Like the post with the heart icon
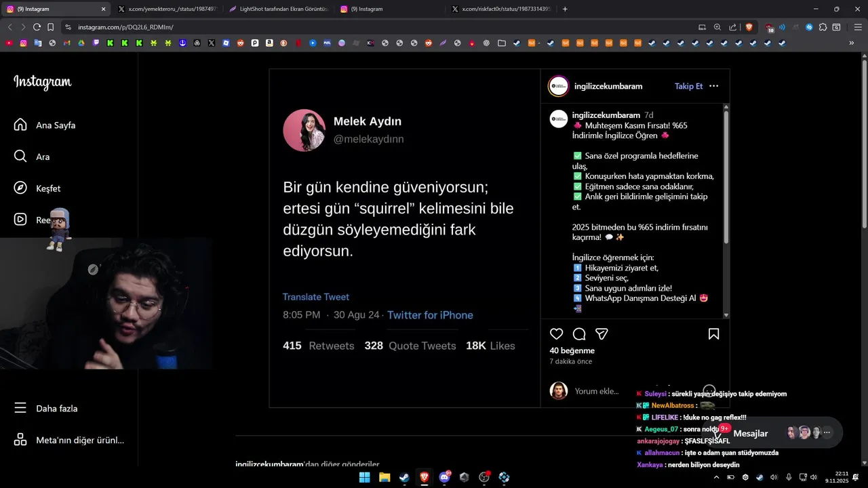The height and width of the screenshot is (488, 868). coord(557,334)
